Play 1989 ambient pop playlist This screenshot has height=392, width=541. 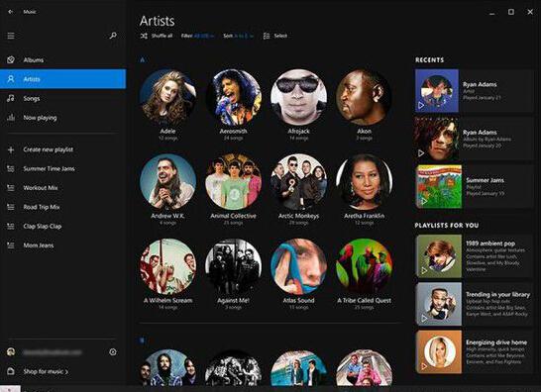point(424,270)
